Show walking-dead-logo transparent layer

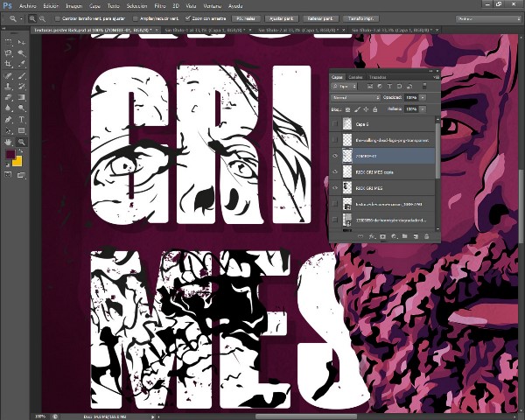[335, 140]
